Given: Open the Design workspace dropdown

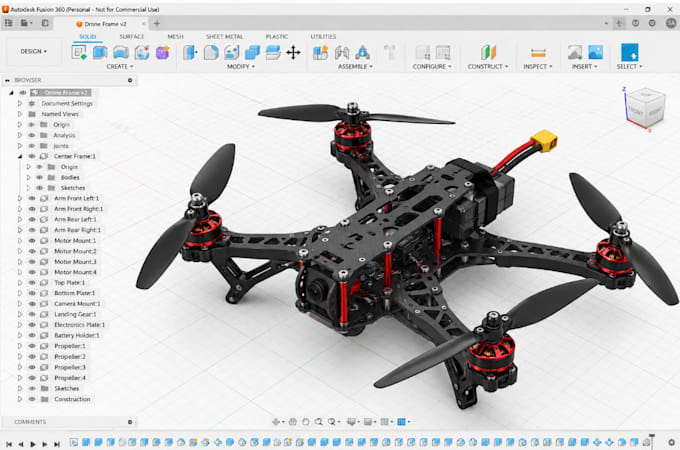Looking at the screenshot, I should (x=33, y=51).
